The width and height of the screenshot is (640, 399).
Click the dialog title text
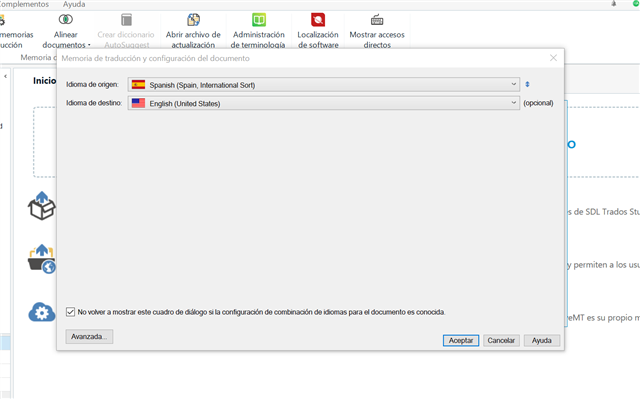pos(156,58)
